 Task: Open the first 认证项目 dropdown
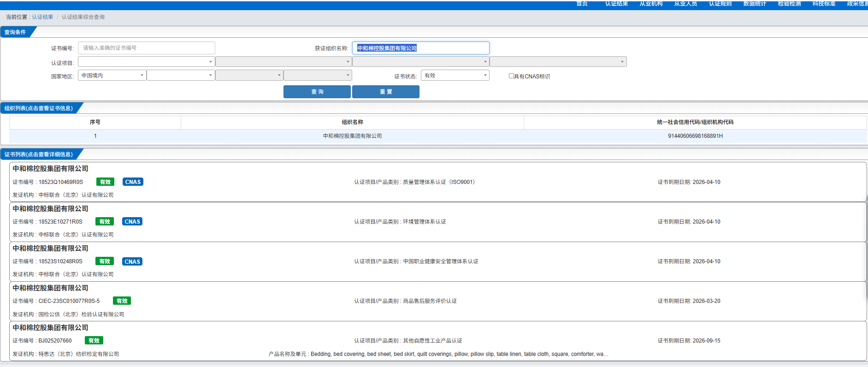click(x=146, y=62)
